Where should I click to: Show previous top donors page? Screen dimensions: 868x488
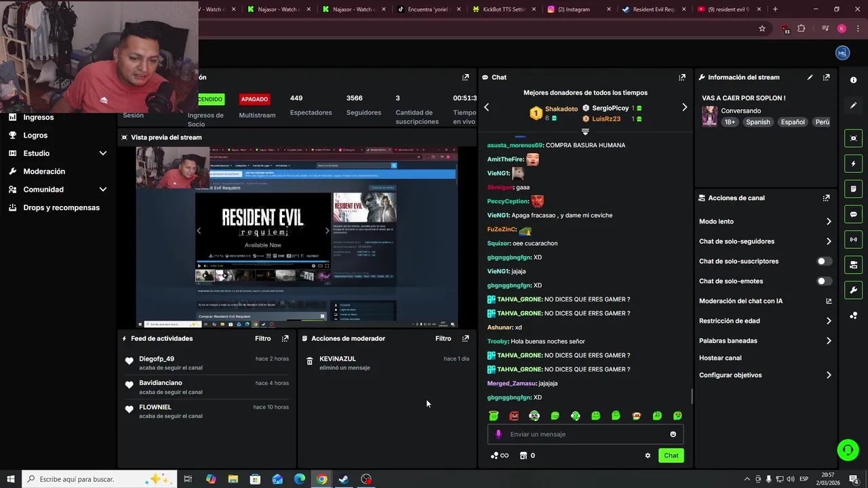click(x=486, y=107)
